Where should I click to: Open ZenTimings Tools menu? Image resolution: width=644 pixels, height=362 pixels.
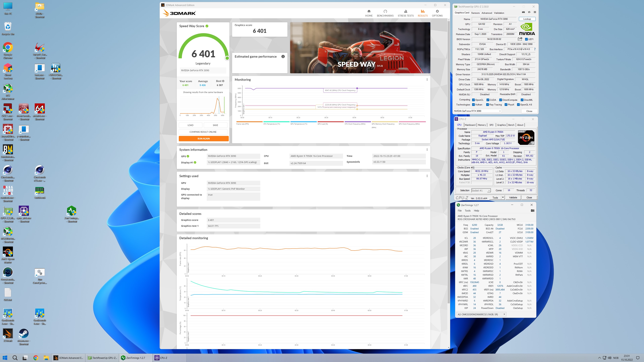pyautogui.click(x=468, y=211)
